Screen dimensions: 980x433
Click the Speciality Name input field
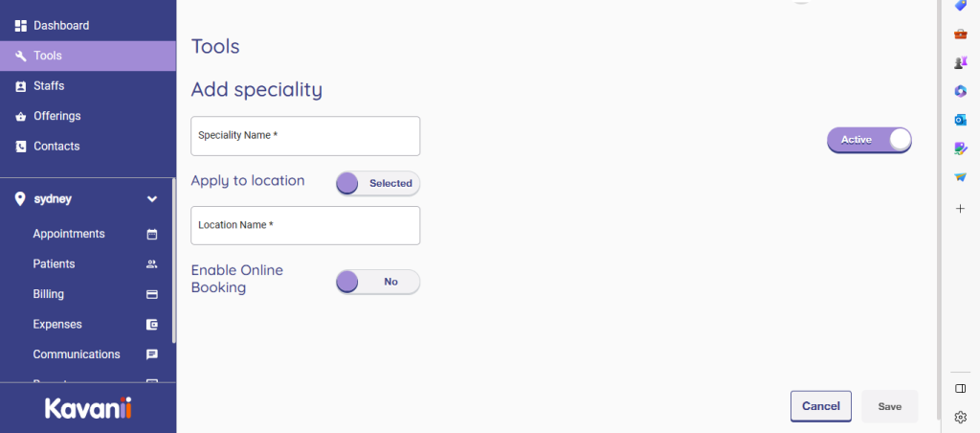[x=305, y=136]
